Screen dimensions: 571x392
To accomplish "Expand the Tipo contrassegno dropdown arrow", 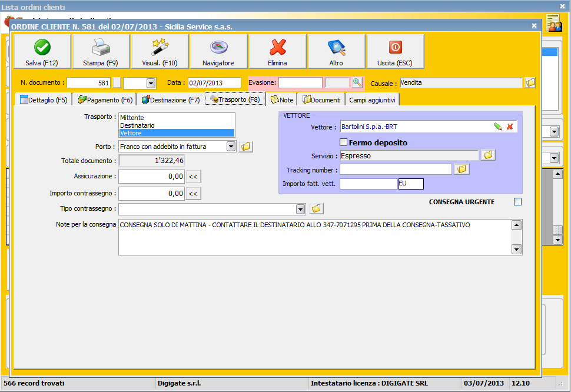I will tap(300, 210).
